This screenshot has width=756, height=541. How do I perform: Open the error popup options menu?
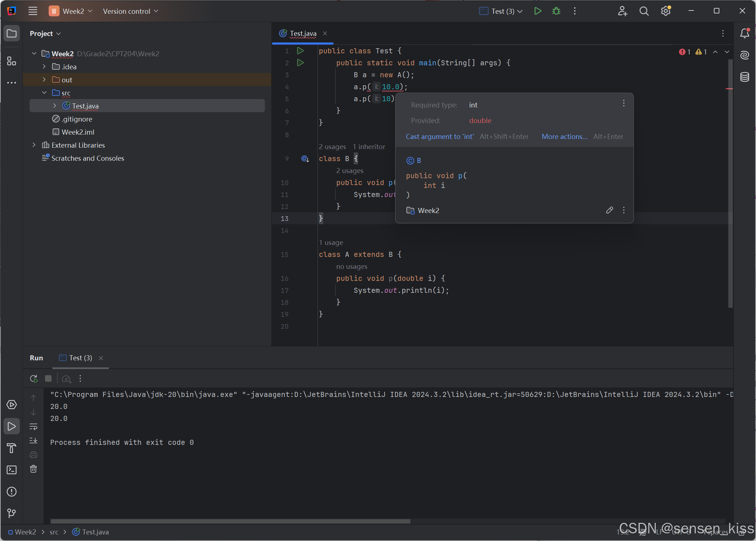point(624,103)
